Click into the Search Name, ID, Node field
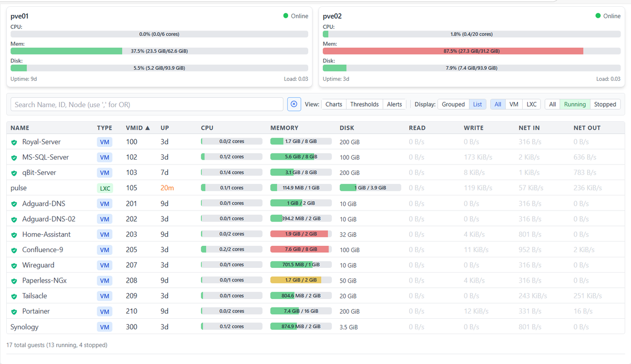The height and width of the screenshot is (364, 631). coord(147,104)
